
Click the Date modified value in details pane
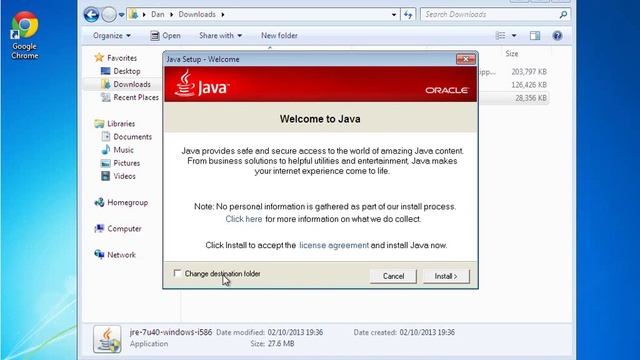click(x=295, y=333)
